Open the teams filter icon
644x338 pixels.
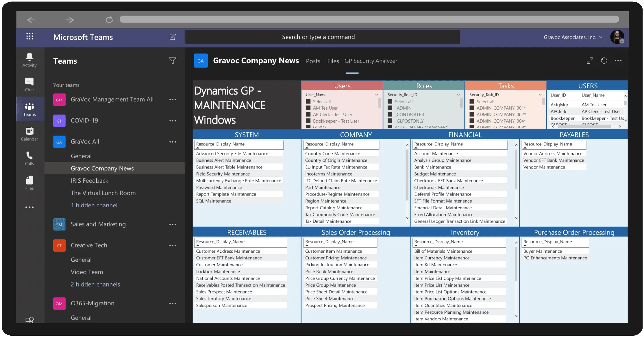pyautogui.click(x=173, y=61)
